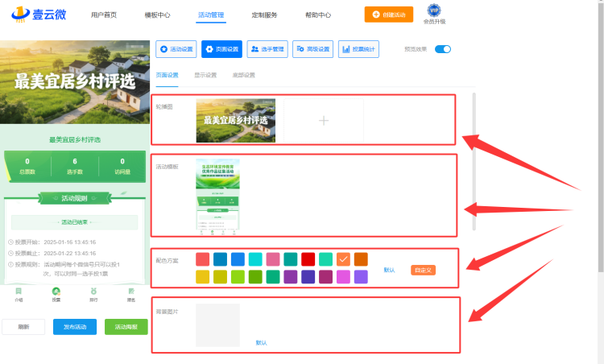Select the purple color swatch in second row
The image size is (604, 364).
tap(291, 277)
